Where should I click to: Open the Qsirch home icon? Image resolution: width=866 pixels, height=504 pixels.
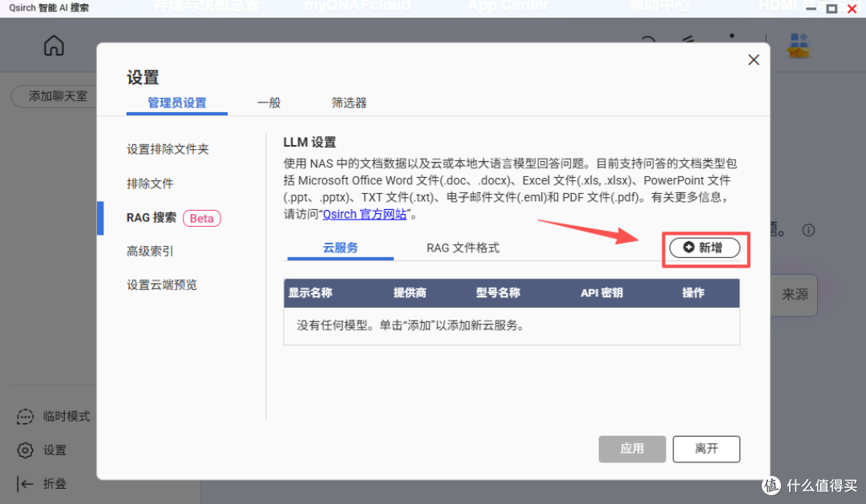tap(54, 45)
